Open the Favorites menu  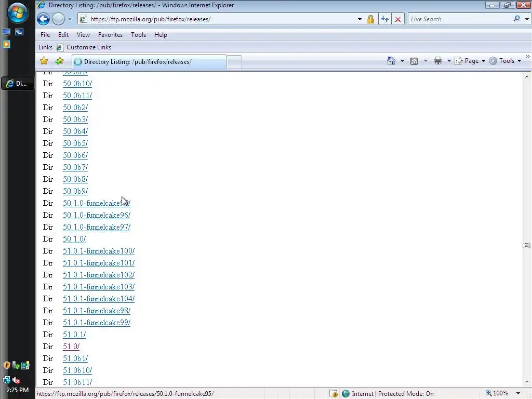tap(110, 35)
